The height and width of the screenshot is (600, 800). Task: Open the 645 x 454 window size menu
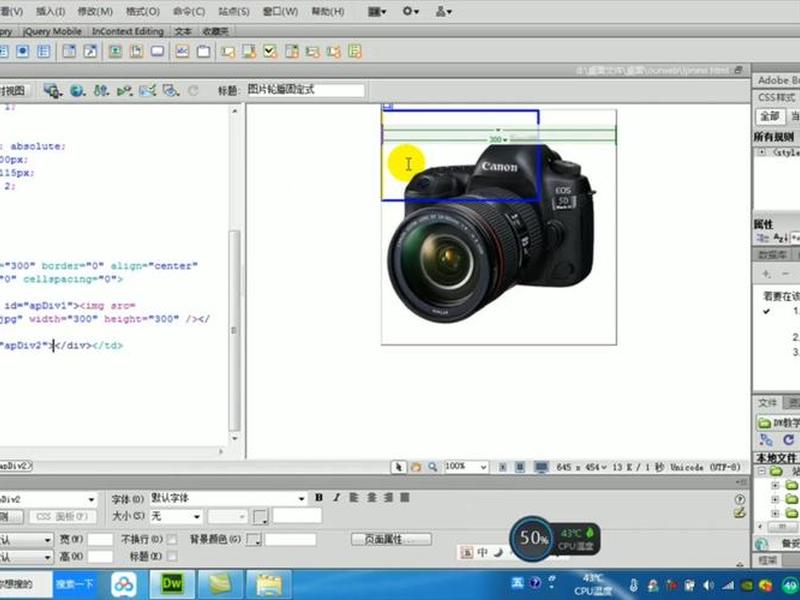tap(582, 467)
